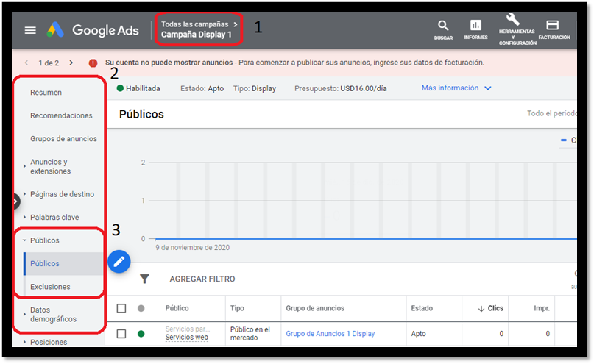
Task: Click Campaña Display 1 campaign name
Action: (197, 35)
